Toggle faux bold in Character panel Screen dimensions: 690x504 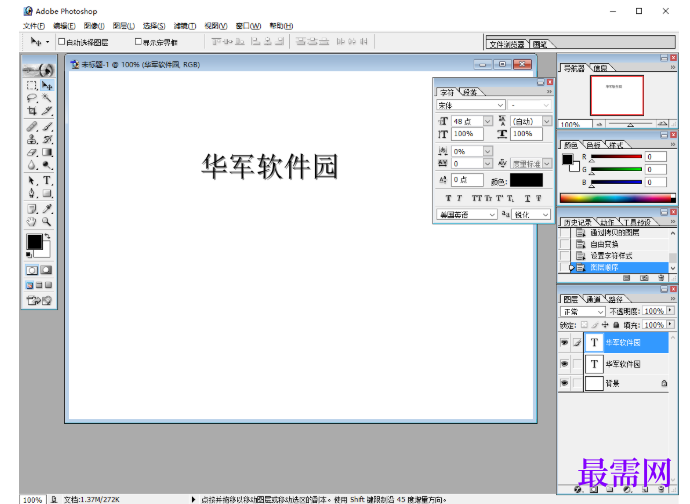[448, 199]
